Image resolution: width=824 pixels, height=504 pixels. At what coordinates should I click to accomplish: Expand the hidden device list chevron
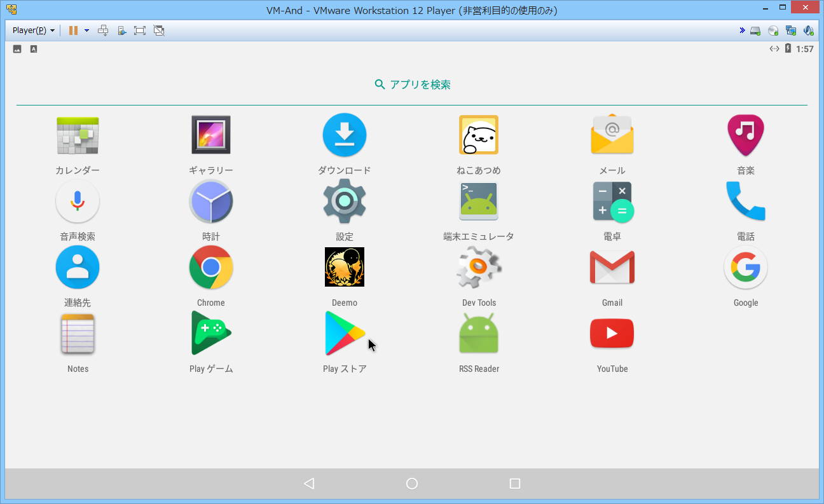742,30
